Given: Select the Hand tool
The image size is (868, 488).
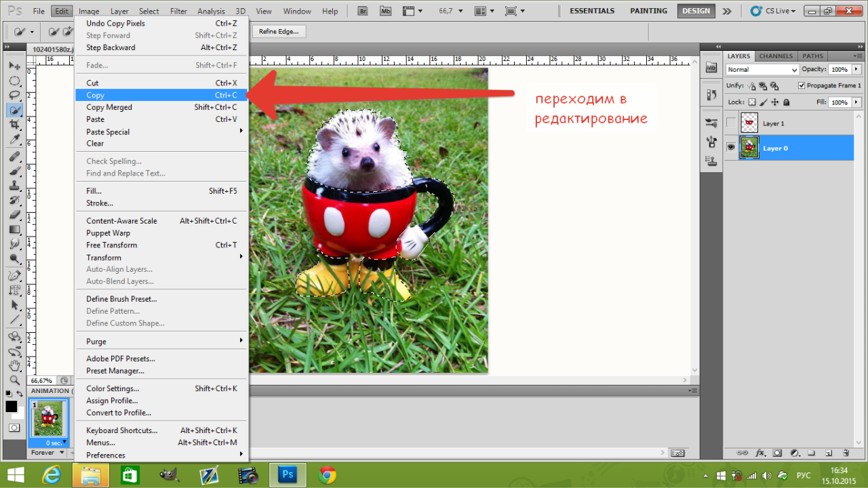Looking at the screenshot, I should (14, 366).
